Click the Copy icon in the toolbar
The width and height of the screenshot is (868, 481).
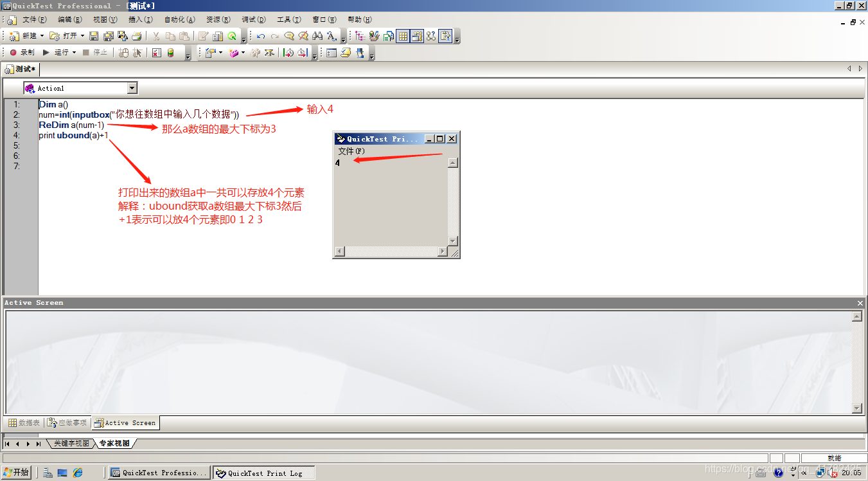click(x=170, y=36)
